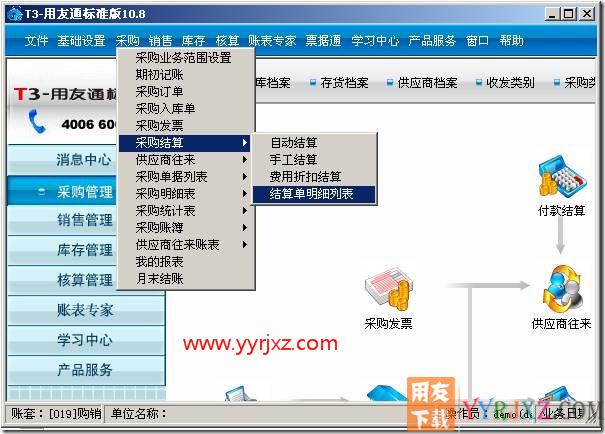
Task: Click the T3 app icon in the title bar
Action: point(15,14)
